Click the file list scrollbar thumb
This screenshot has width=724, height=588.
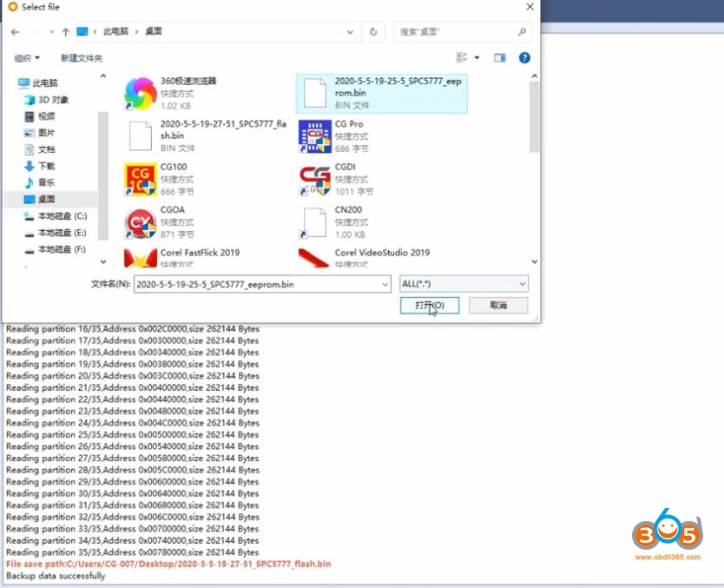[534, 117]
